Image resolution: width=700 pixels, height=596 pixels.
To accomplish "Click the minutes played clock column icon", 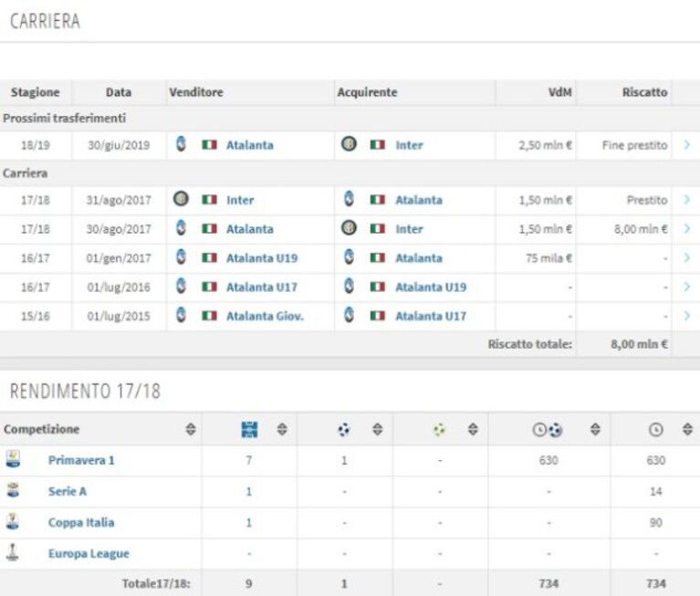I will (656, 430).
